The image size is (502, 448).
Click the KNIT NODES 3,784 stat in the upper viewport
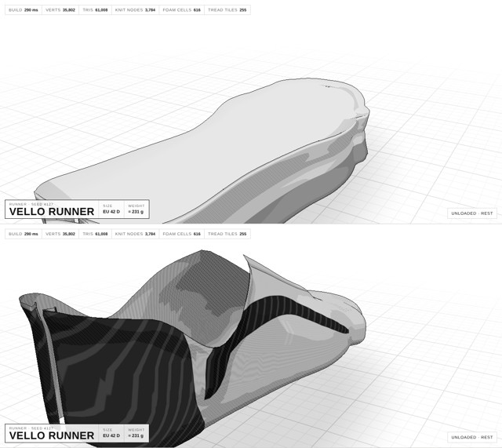point(135,10)
